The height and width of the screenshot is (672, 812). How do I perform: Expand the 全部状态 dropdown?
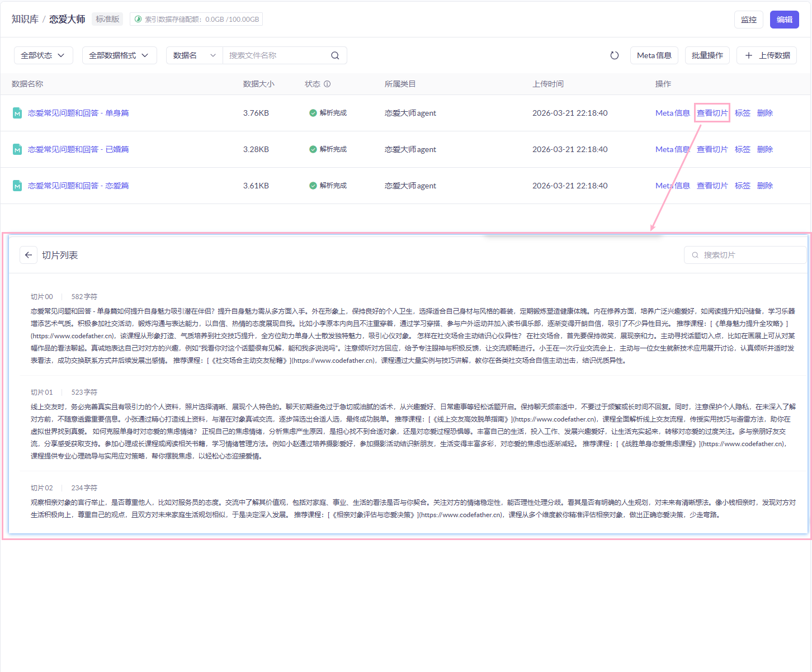43,55
